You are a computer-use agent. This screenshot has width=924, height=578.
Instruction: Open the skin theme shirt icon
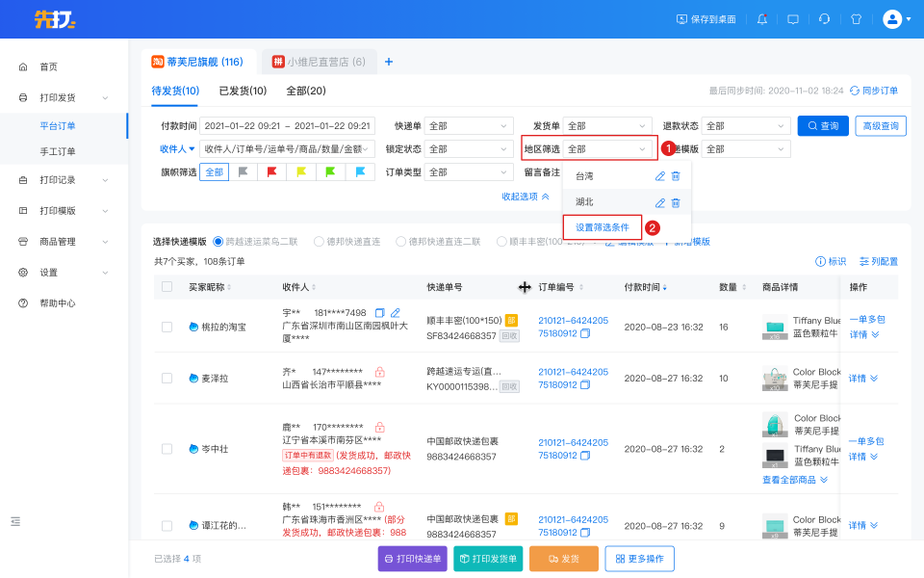pos(856,19)
